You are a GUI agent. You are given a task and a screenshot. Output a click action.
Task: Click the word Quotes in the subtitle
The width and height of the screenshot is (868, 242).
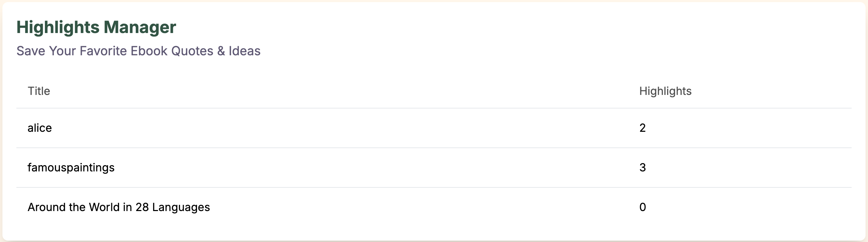tap(192, 51)
